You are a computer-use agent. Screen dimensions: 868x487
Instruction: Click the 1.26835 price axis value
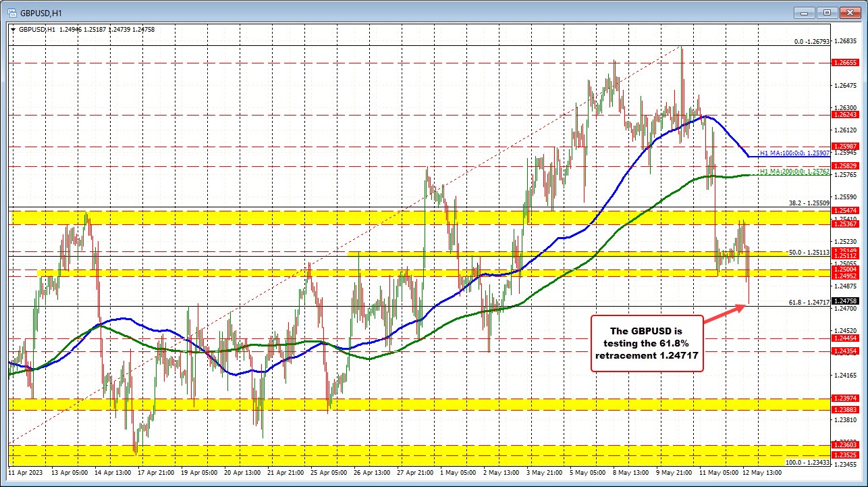[x=845, y=41]
